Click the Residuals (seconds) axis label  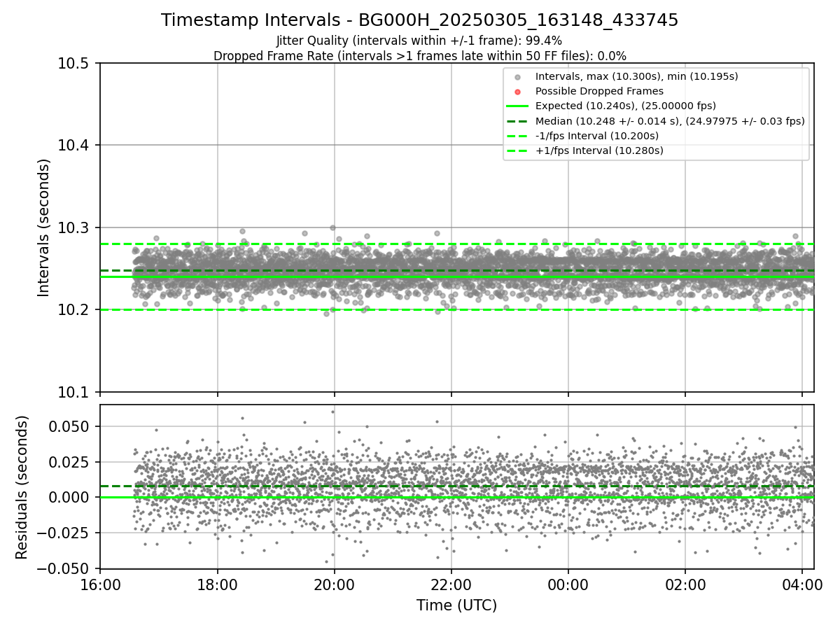tap(22, 487)
